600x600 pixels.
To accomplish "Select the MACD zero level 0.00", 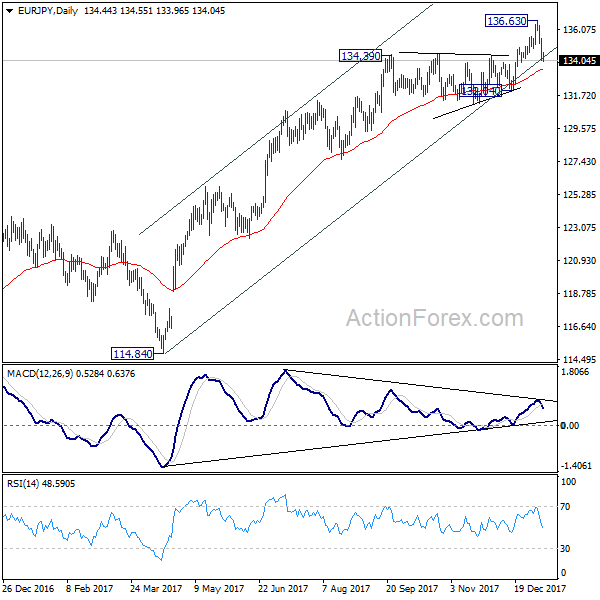I will [x=570, y=426].
